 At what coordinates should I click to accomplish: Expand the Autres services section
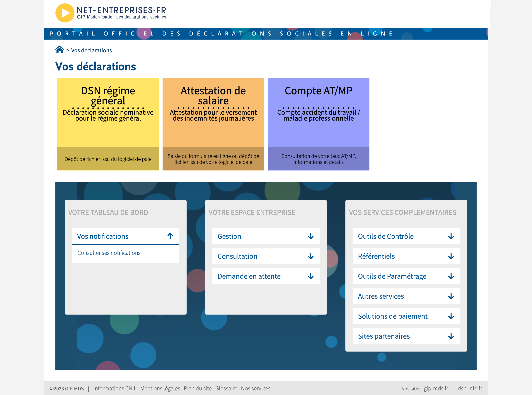coord(406,296)
